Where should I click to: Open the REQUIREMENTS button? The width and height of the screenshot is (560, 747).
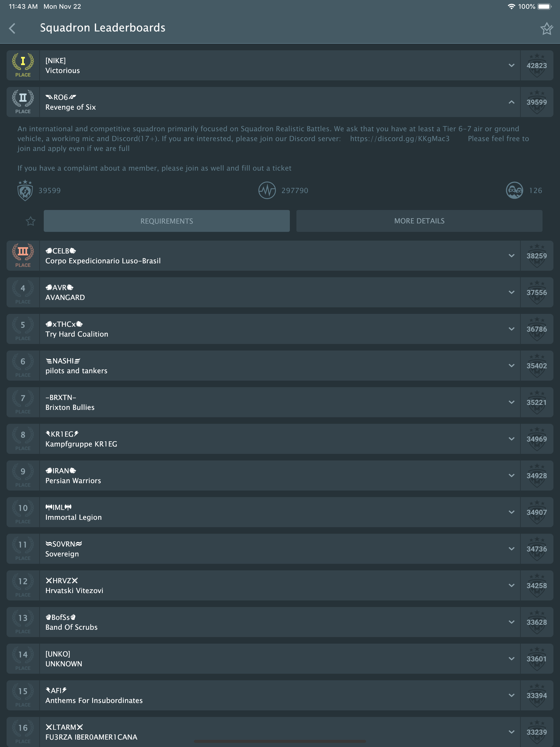point(167,221)
